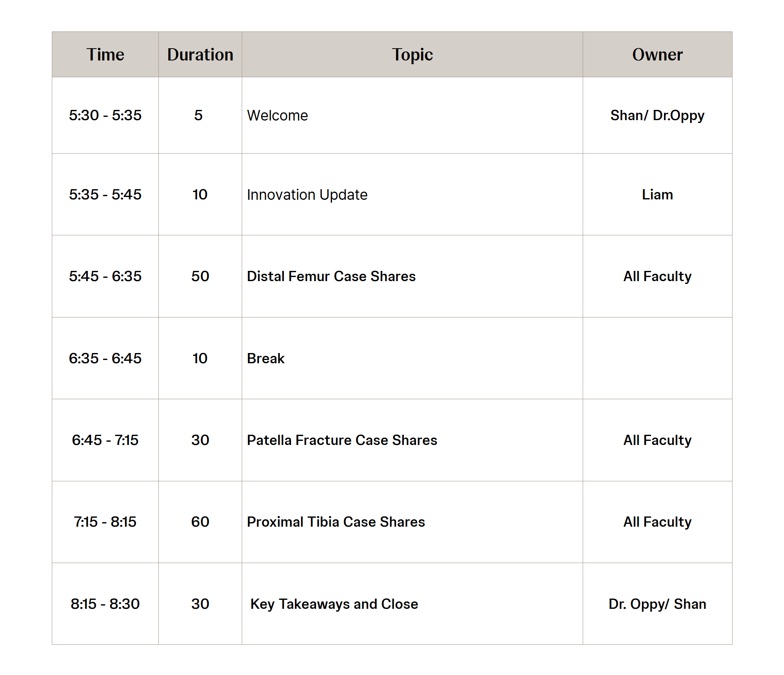
Task: Click Proximal Tibia Case Shares text
Action: [336, 522]
